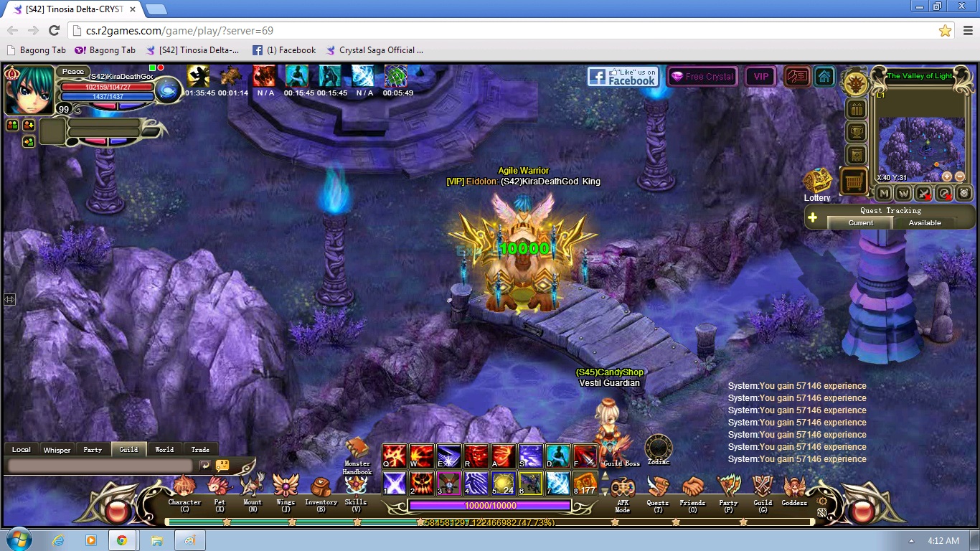This screenshot has width=980, height=551.
Task: Switch chat to World tab
Action: point(164,450)
